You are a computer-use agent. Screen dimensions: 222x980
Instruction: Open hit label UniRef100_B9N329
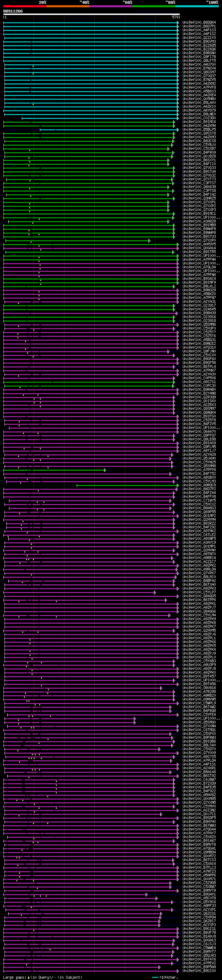199,290
